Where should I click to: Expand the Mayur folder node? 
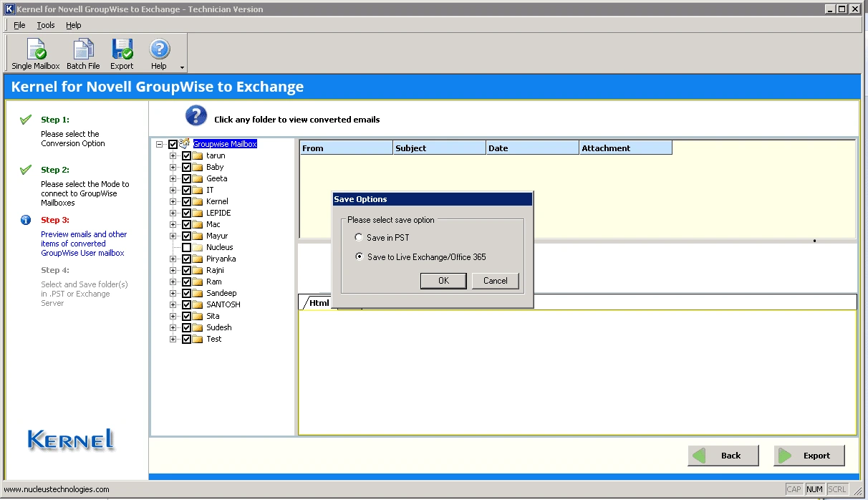tap(173, 236)
